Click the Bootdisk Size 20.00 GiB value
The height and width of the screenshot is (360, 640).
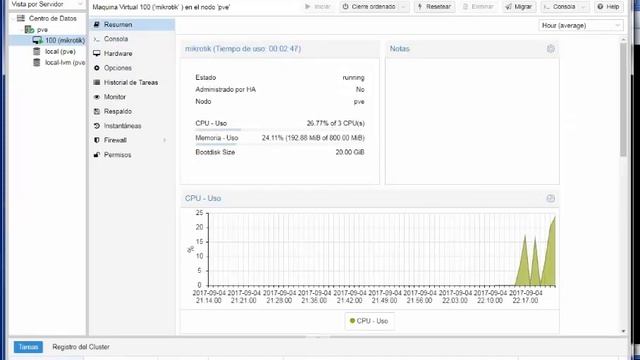click(350, 152)
